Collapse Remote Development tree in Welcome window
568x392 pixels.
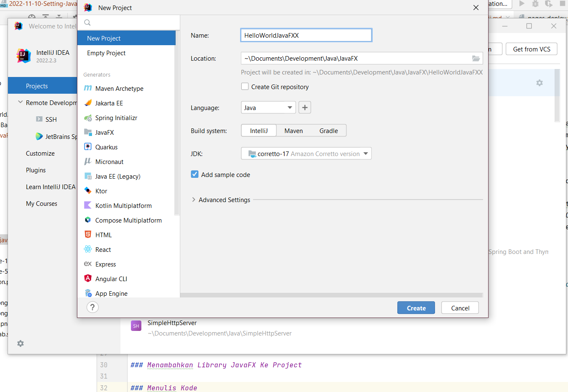[x=20, y=102]
